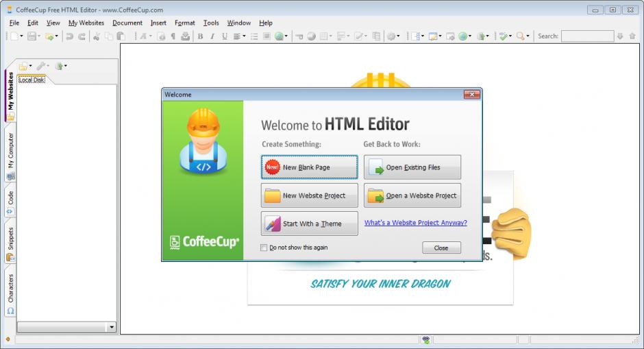Open the spell check dropdown arrow
Screen dimensions: 644x349
click(510, 36)
